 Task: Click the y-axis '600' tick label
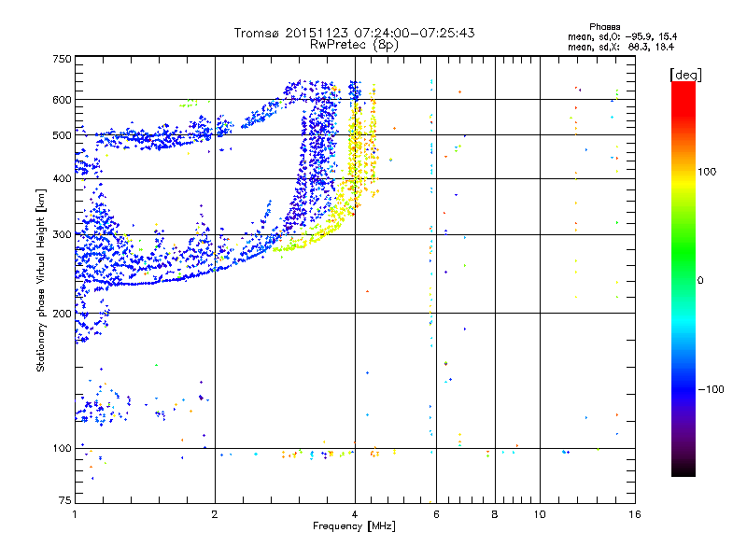click(x=62, y=100)
